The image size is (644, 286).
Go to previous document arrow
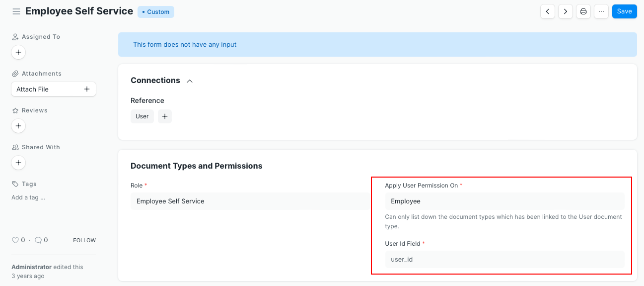(547, 11)
